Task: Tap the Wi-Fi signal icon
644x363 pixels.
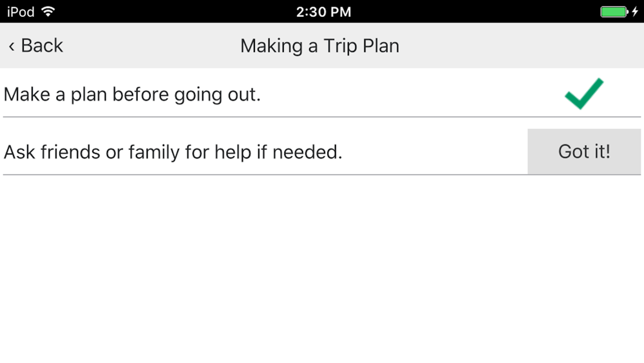Action: pos(48,12)
